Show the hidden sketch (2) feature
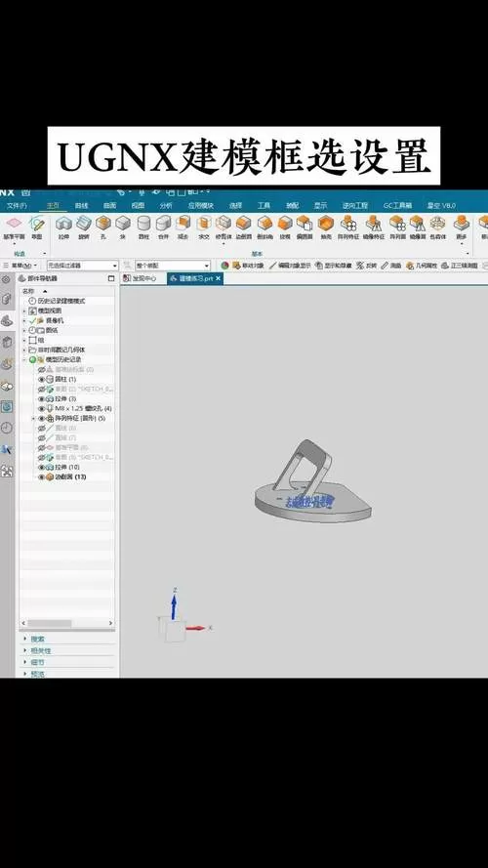 (x=42, y=390)
